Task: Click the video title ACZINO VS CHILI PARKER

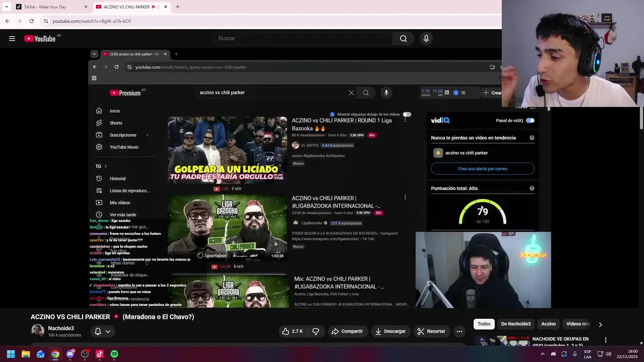Action: [x=112, y=317]
